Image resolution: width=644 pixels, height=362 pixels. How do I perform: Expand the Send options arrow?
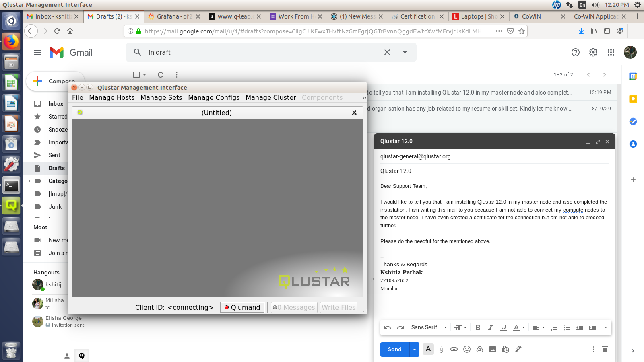[415, 349]
